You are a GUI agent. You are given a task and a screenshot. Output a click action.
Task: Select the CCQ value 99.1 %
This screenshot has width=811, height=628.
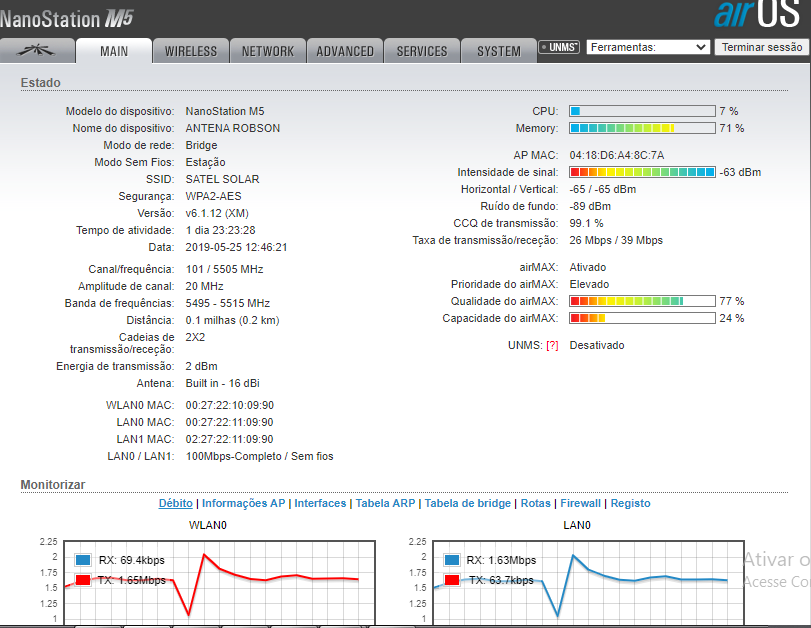click(x=587, y=223)
